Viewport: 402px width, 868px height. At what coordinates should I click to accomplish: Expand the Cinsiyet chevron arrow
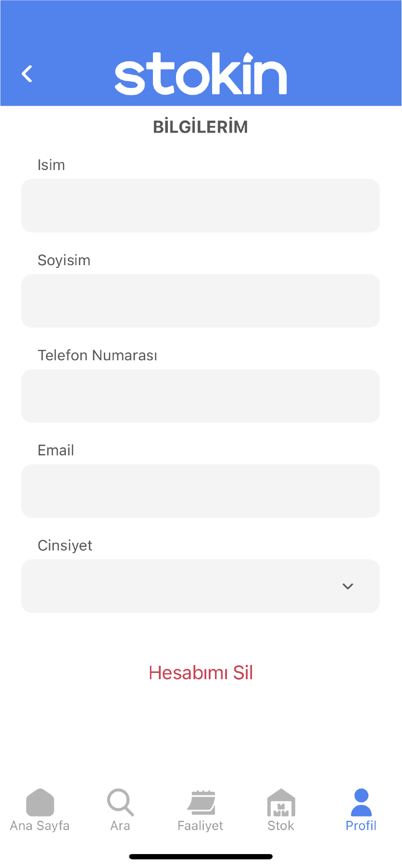tap(348, 586)
